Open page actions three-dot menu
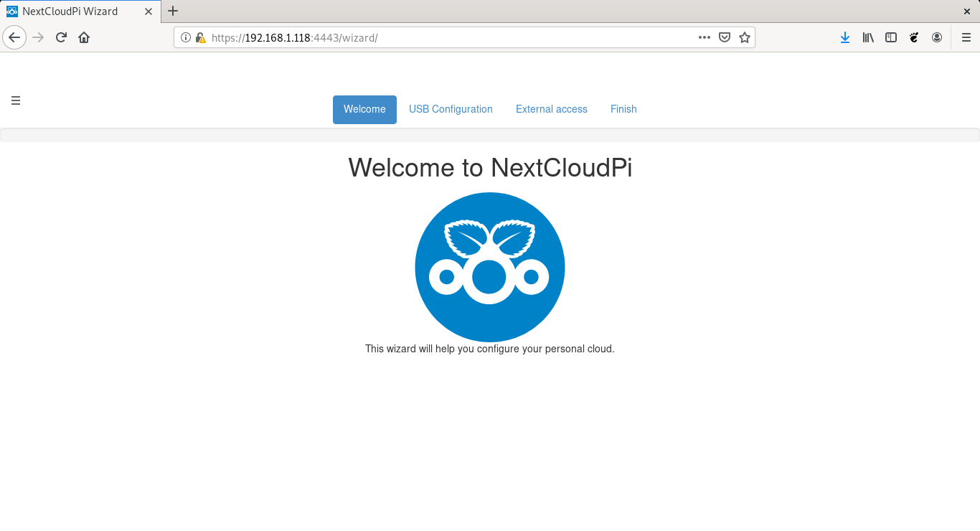 click(x=705, y=37)
